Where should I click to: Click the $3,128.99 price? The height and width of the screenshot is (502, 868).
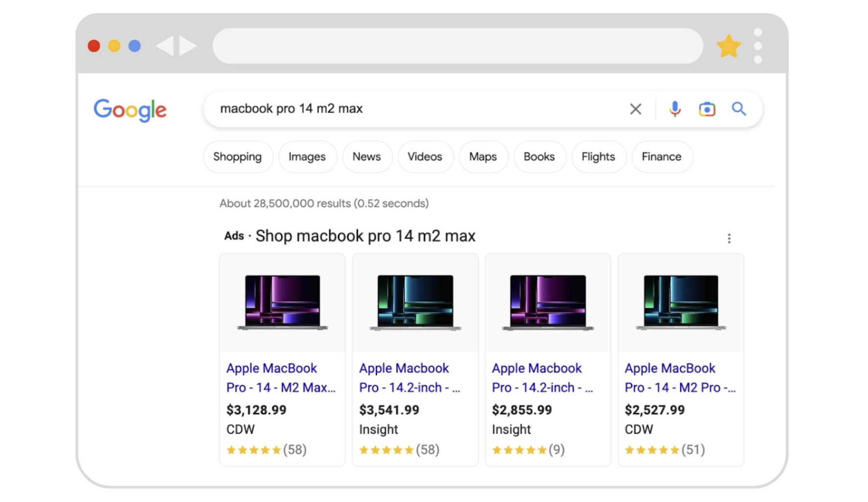(256, 410)
